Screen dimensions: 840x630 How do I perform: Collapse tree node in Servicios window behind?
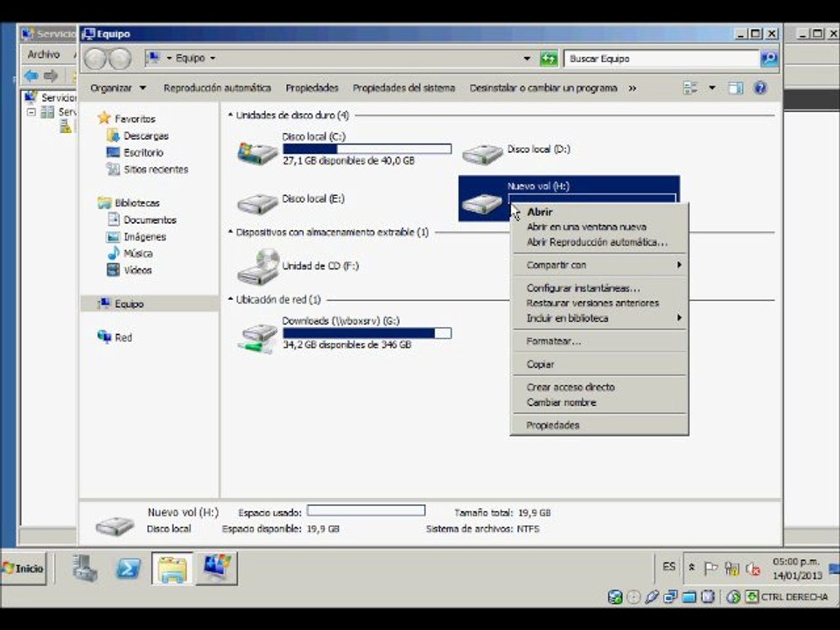pos(31,112)
